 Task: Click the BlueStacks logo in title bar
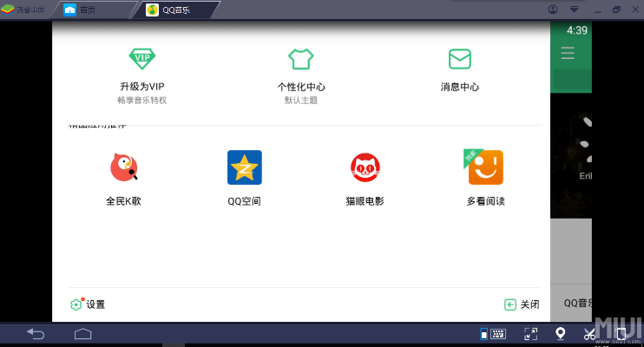coord(8,10)
